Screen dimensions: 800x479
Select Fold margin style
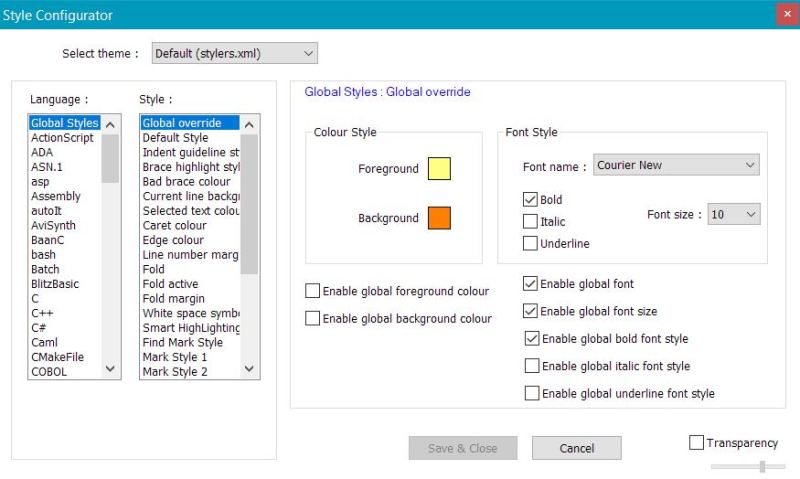190,298
